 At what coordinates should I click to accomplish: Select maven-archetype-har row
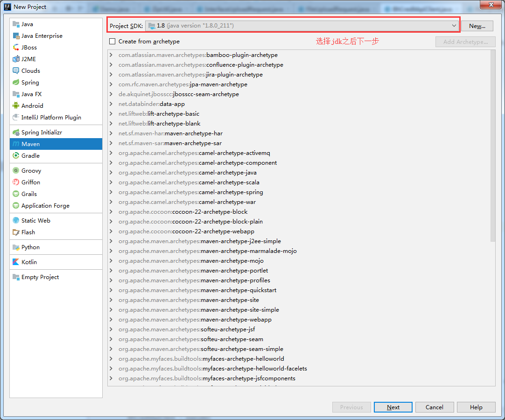pos(299,133)
